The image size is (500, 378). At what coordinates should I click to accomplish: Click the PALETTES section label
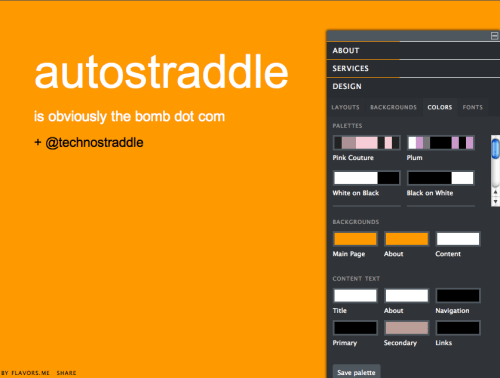(347, 126)
